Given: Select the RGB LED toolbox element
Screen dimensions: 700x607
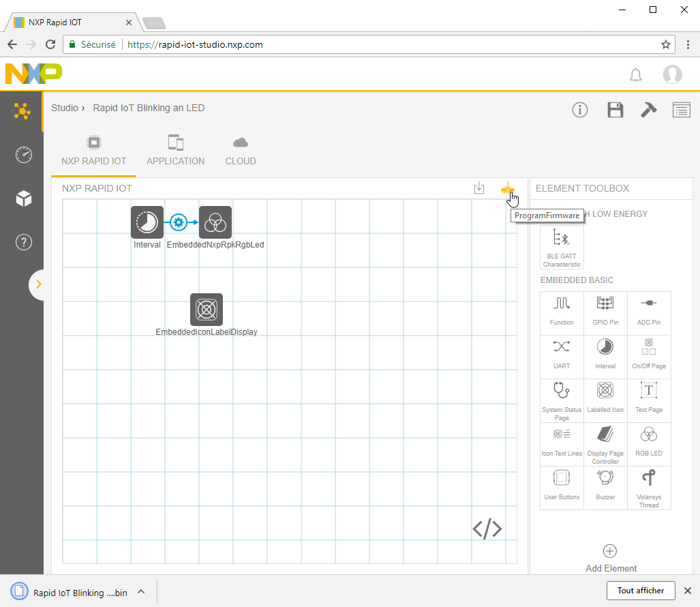Looking at the screenshot, I should 649,443.
